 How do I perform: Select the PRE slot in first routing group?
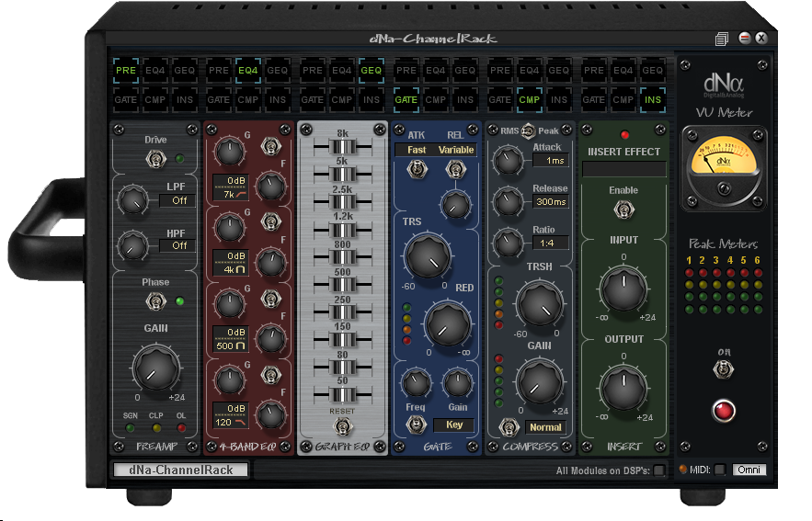pyautogui.click(x=126, y=71)
